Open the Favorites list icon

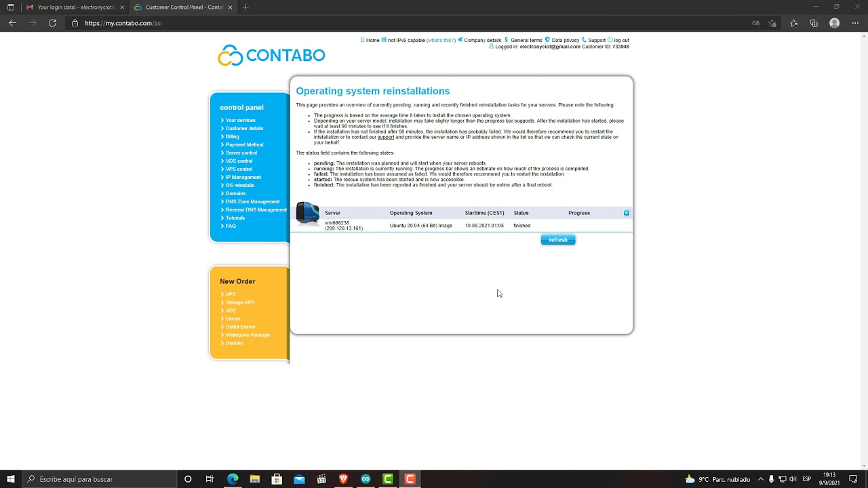(794, 23)
